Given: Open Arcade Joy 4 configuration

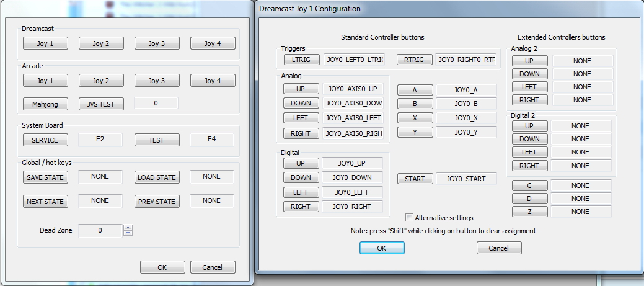Looking at the screenshot, I should 213,81.
